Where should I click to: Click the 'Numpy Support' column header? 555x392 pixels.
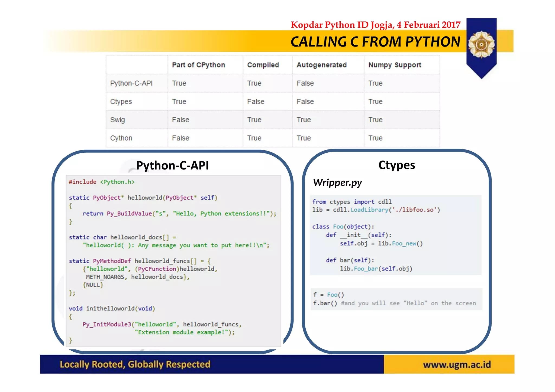tap(395, 65)
